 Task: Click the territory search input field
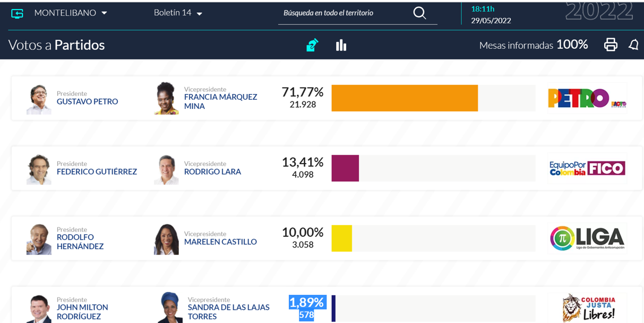(344, 13)
